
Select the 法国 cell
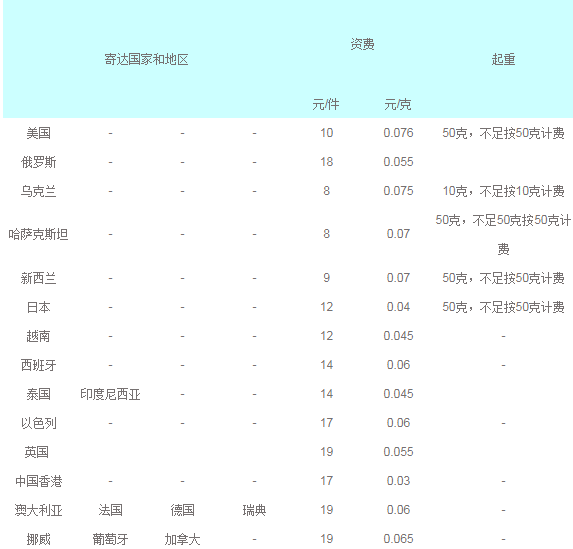click(110, 510)
